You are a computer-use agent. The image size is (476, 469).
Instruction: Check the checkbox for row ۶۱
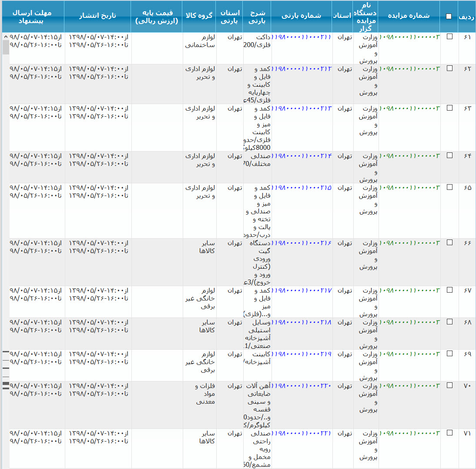click(449, 37)
